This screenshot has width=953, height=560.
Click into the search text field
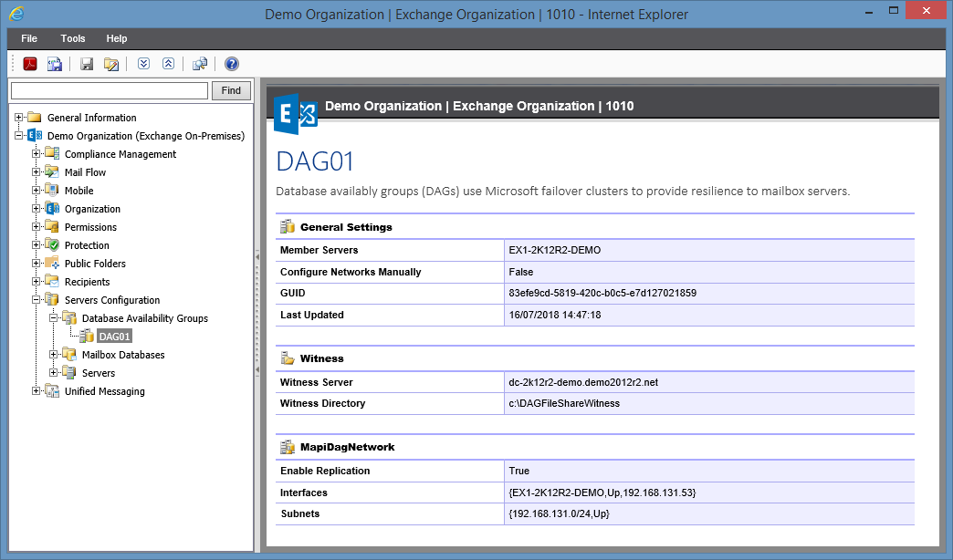tap(110, 90)
